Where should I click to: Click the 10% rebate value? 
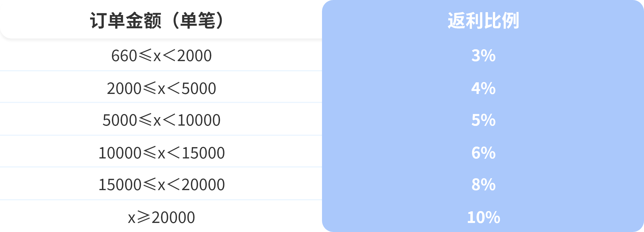[x=483, y=217]
